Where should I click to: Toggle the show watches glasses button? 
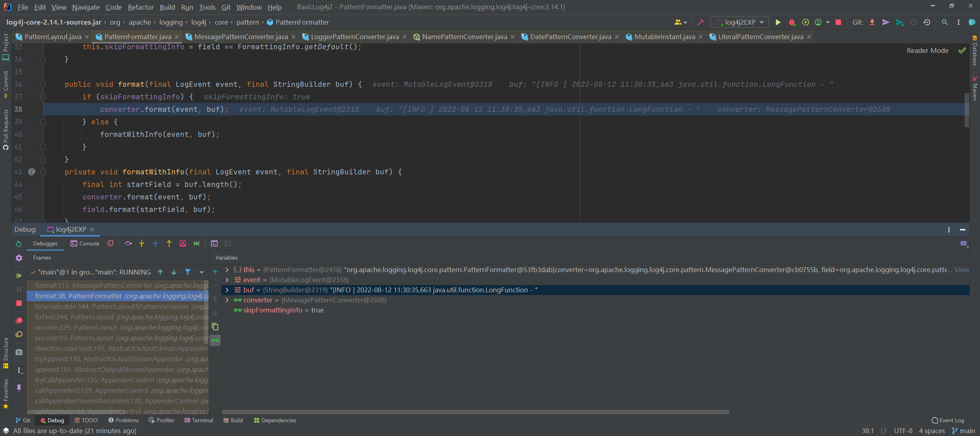[215, 340]
